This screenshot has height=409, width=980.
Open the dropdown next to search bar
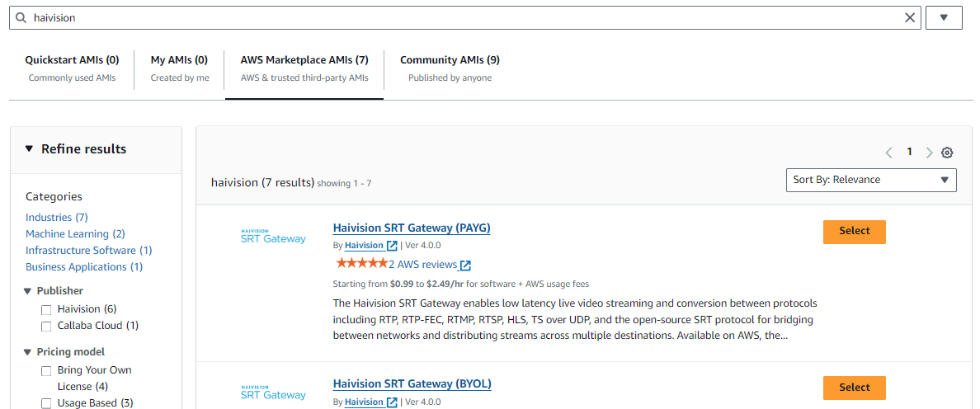pyautogui.click(x=944, y=17)
